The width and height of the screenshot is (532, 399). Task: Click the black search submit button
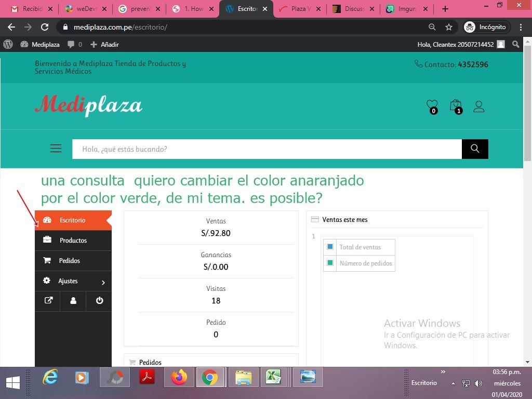(x=475, y=149)
